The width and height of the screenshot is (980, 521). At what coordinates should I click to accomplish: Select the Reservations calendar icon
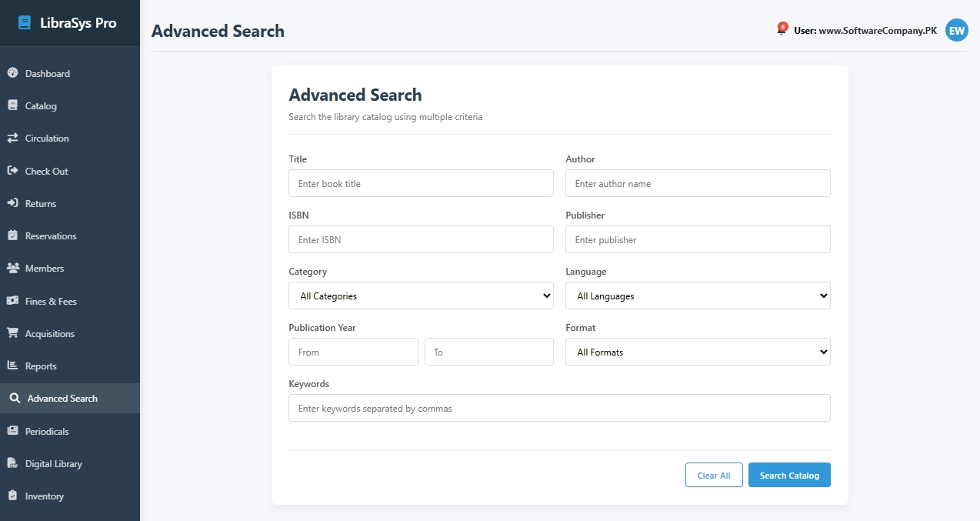12,235
